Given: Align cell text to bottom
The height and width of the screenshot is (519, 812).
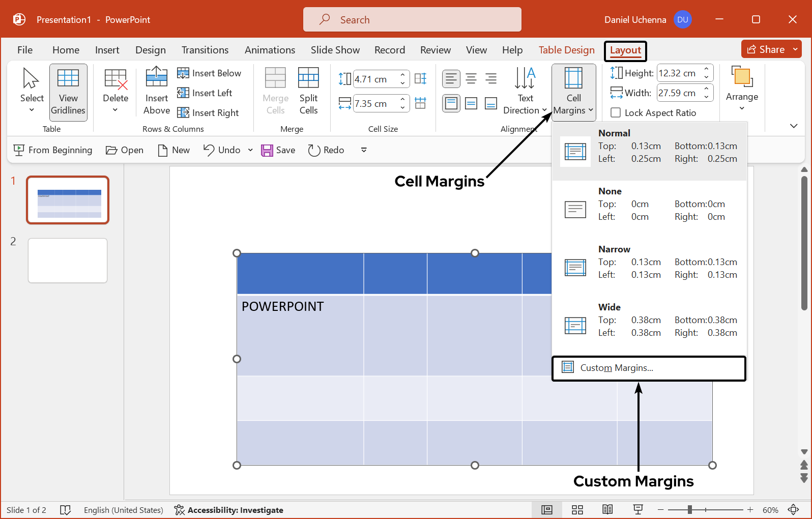Looking at the screenshot, I should point(491,104).
